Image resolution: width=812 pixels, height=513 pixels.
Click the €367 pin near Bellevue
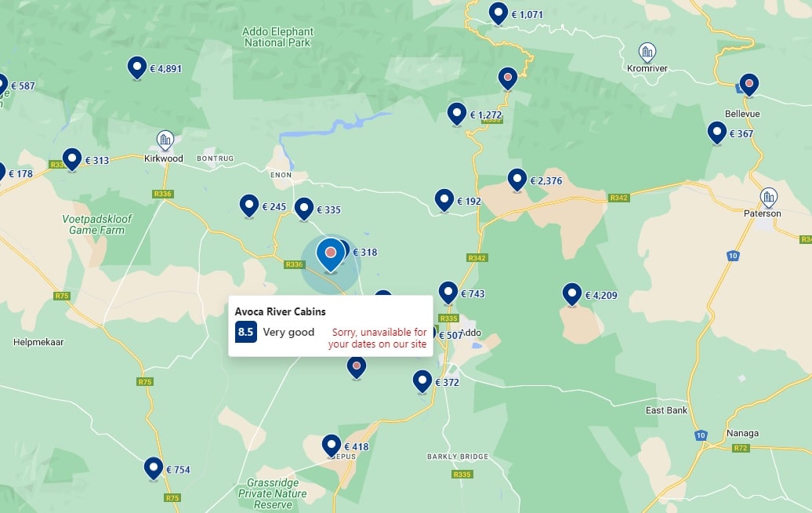click(x=716, y=133)
